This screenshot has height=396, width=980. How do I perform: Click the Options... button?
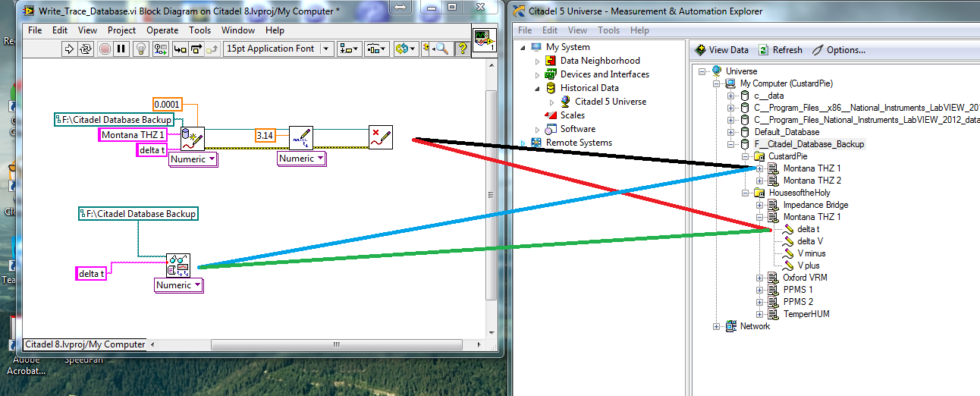[838, 50]
